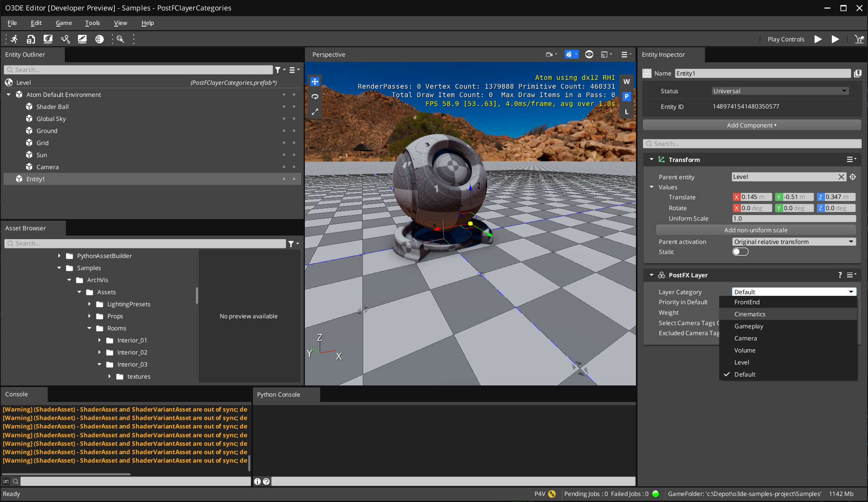The width and height of the screenshot is (868, 502).
Task: Select the simulate game toolbar icon
Action: (14, 39)
